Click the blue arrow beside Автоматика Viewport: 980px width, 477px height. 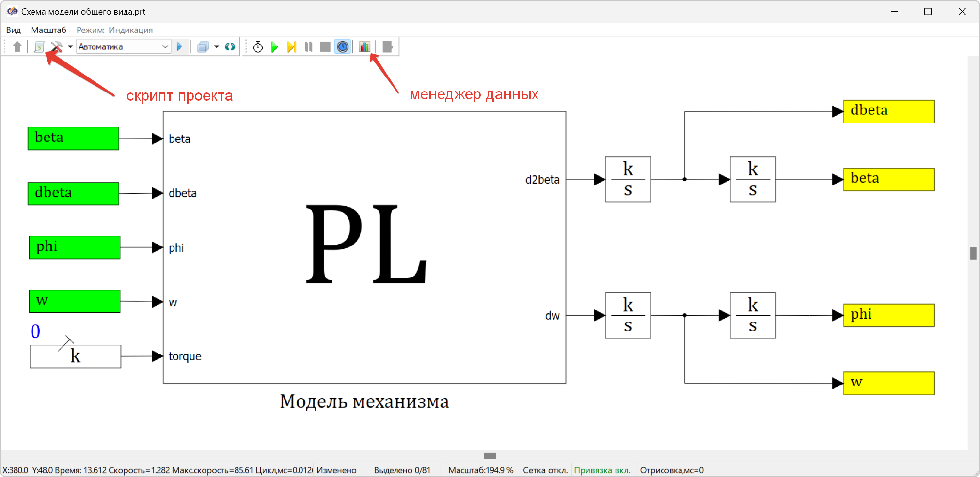[x=180, y=46]
